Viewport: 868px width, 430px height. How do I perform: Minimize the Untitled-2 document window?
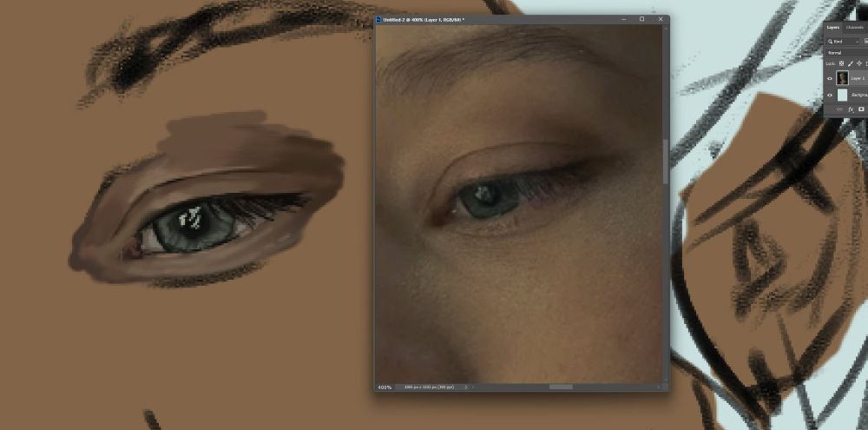point(623,19)
